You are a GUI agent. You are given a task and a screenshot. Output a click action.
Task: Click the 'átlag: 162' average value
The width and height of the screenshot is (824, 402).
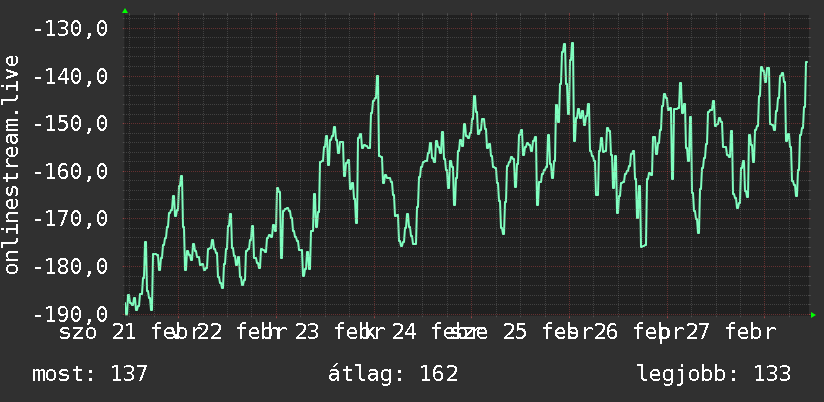pos(393,374)
